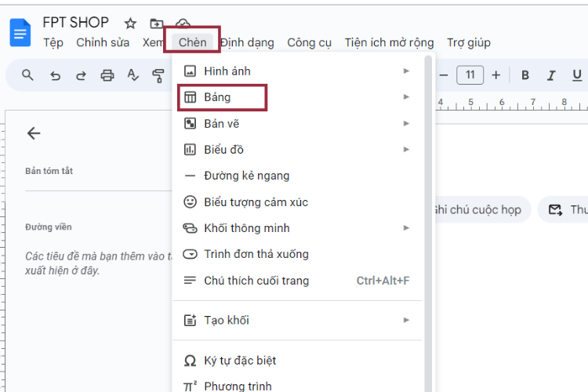The width and height of the screenshot is (588, 392).
Task: Insert Đường kẻ ngang horizontal line
Action: tap(297, 176)
